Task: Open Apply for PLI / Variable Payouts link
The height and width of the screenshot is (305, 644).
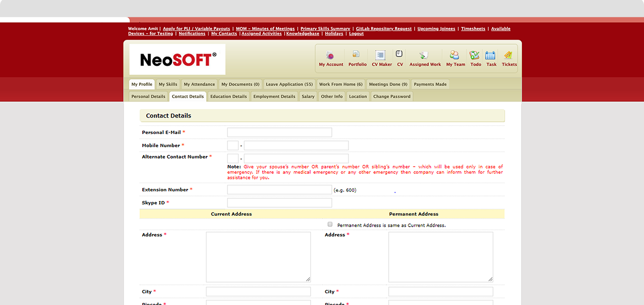Action: (x=196, y=29)
